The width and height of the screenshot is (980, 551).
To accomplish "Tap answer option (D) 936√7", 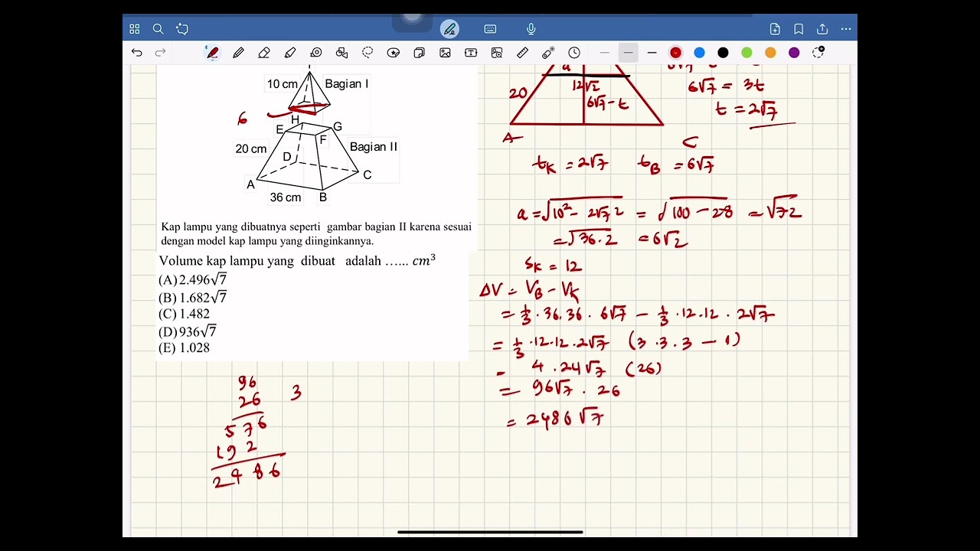I will point(188,331).
